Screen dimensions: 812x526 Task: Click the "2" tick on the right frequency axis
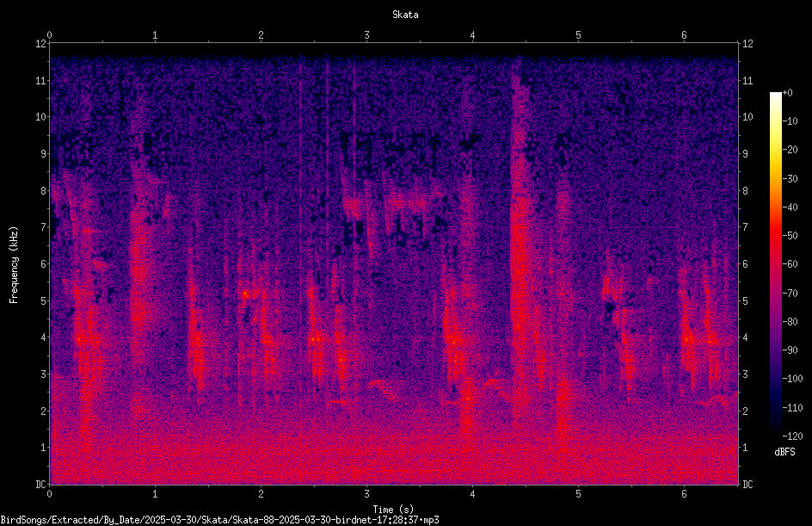coord(745,411)
